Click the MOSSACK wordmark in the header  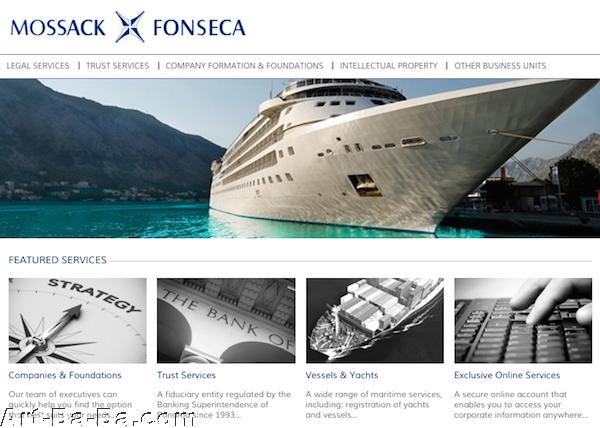[58, 28]
